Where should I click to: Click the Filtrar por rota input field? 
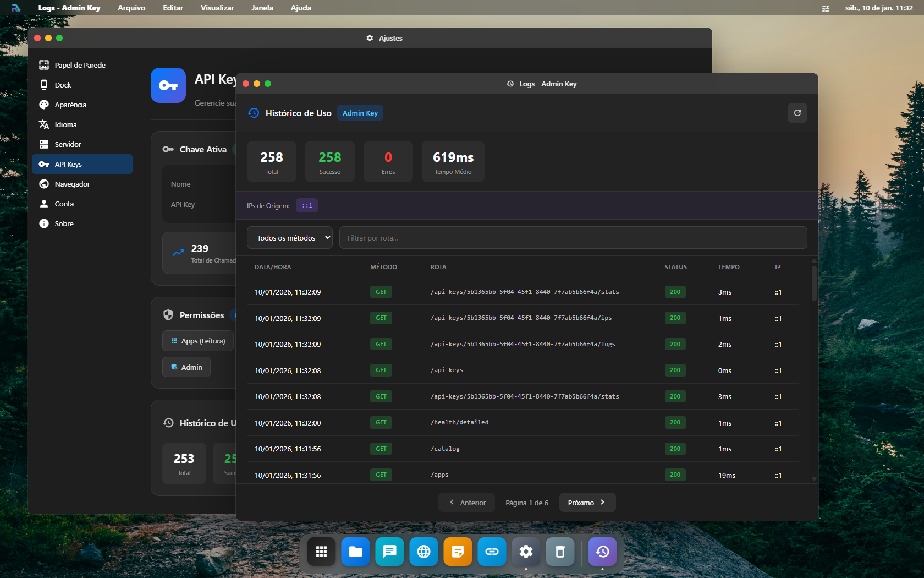tap(573, 238)
